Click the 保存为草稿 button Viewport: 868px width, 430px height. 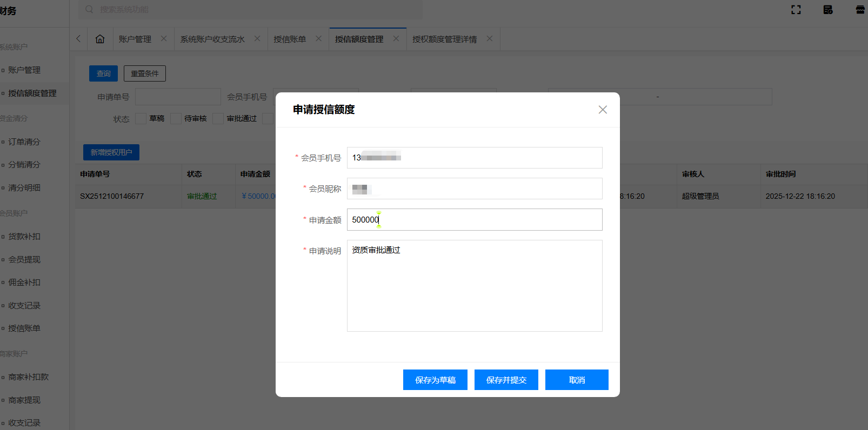435,380
